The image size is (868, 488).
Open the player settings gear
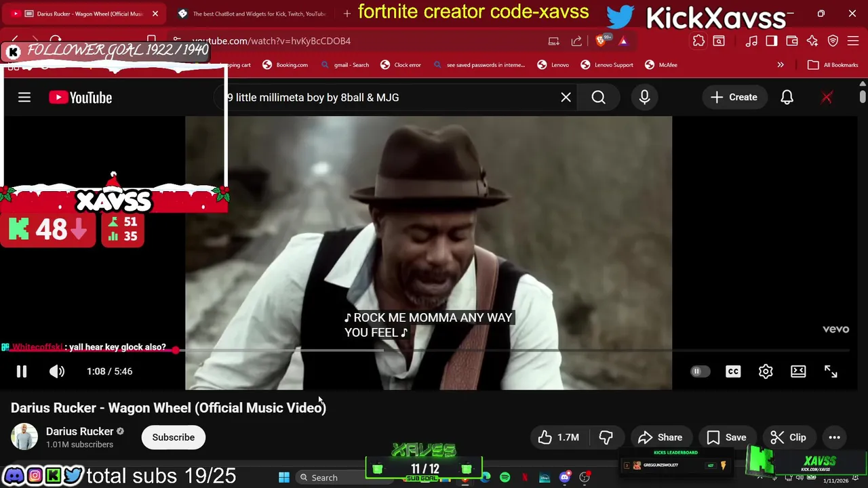766,371
